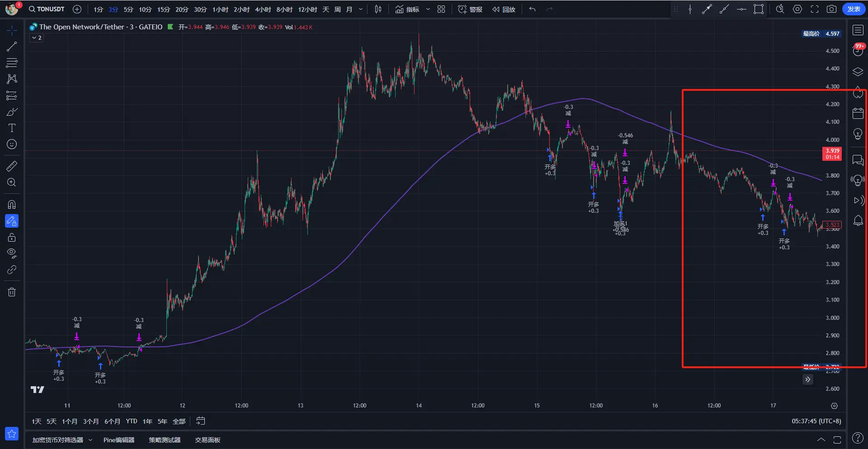
Task: Open the chat speech-bubble panel
Action: 858,160
